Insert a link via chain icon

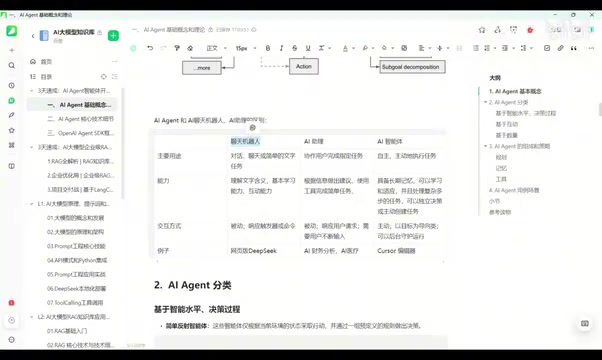(x=561, y=48)
